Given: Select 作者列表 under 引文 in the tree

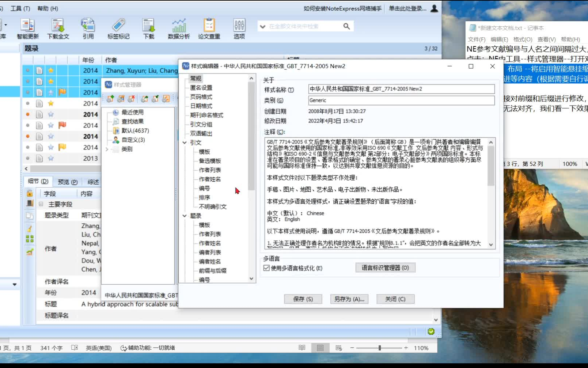Looking at the screenshot, I should point(210,170).
